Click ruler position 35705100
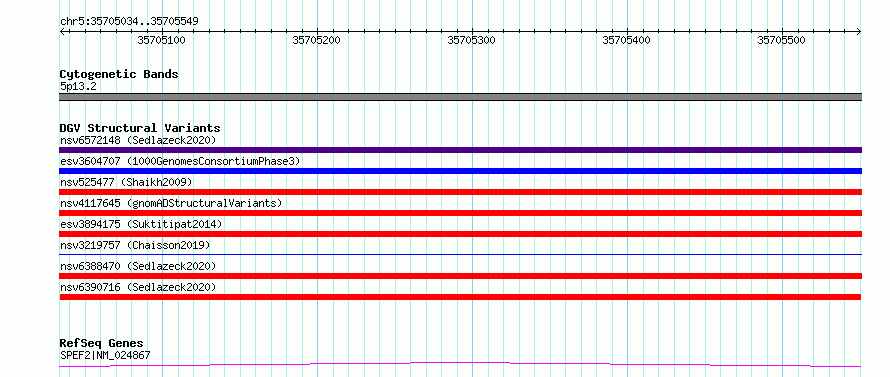 [x=162, y=40]
